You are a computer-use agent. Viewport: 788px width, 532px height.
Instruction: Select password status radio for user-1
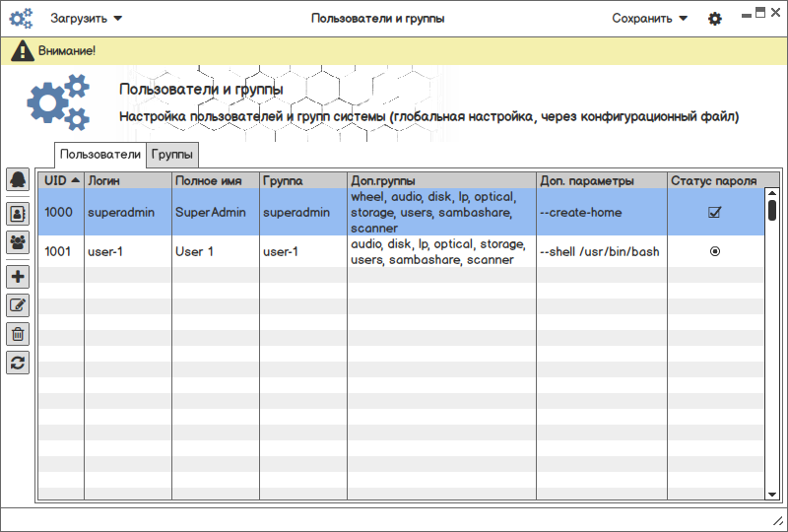click(715, 251)
